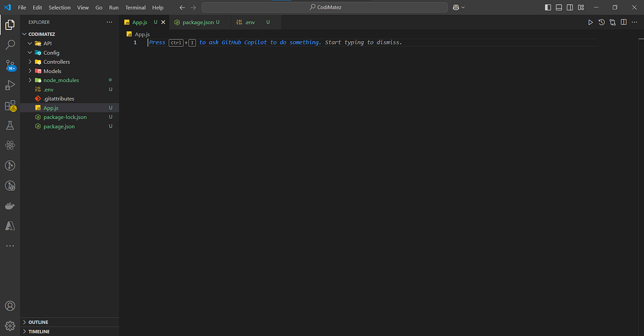644x336 pixels.
Task: Open the Testing flask panel
Action: pyautogui.click(x=10, y=125)
